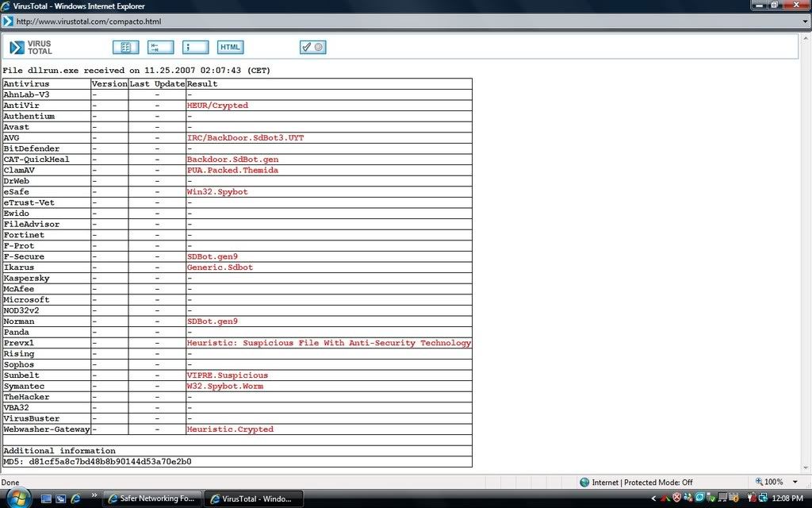Switch to the HTML format button
Image resolution: width=812 pixels, height=508 pixels.
tap(231, 47)
